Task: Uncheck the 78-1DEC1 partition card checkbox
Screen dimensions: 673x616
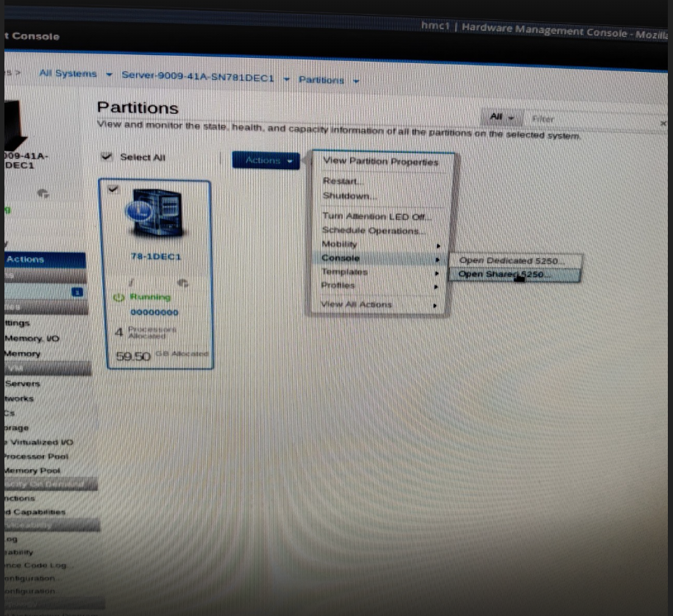Action: coord(113,188)
